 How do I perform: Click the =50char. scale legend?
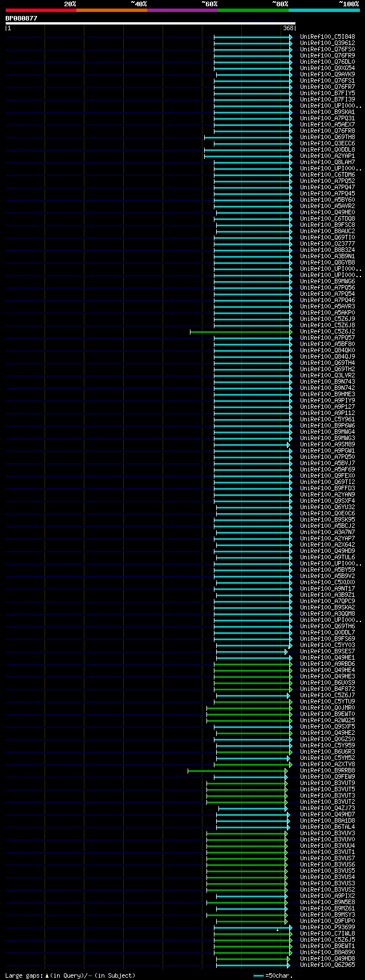pyautogui.click(x=273, y=975)
